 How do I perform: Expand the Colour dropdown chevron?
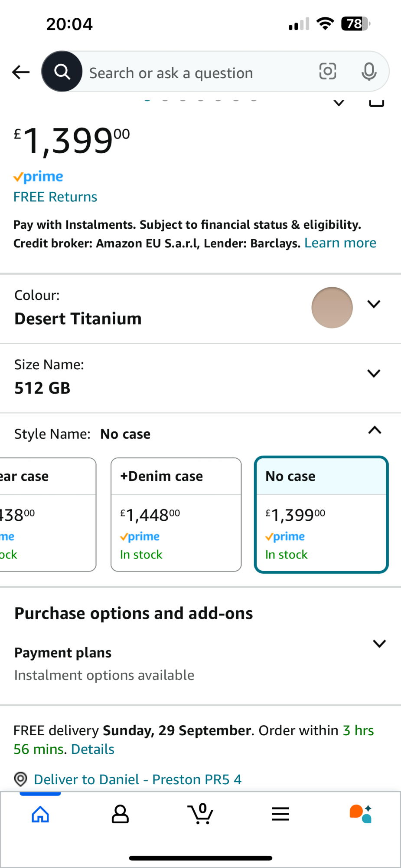374,304
